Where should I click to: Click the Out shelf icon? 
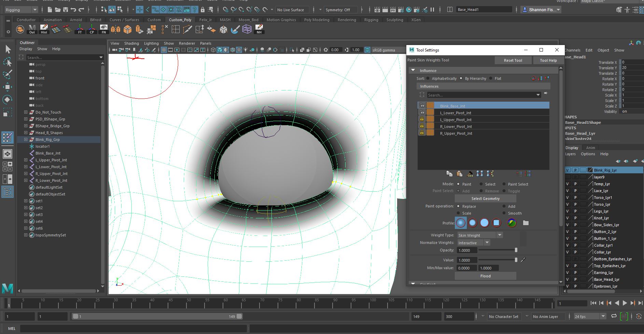32,30
